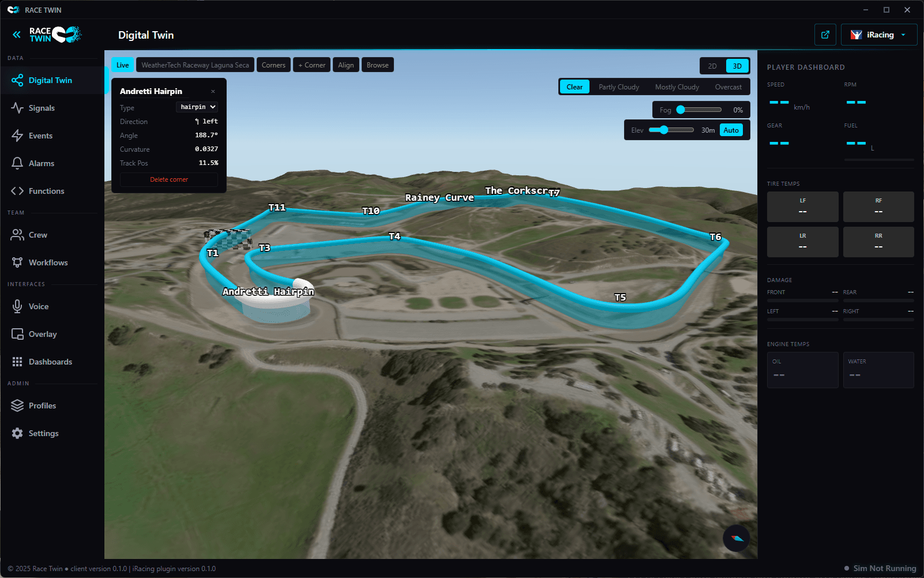Set weather to Clear
The width and height of the screenshot is (924, 578).
pos(574,87)
